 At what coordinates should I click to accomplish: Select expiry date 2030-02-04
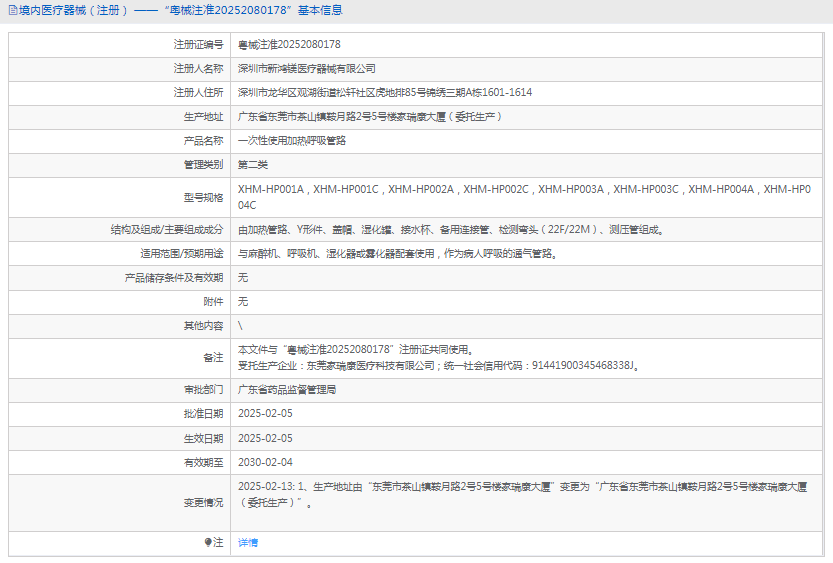(265, 462)
